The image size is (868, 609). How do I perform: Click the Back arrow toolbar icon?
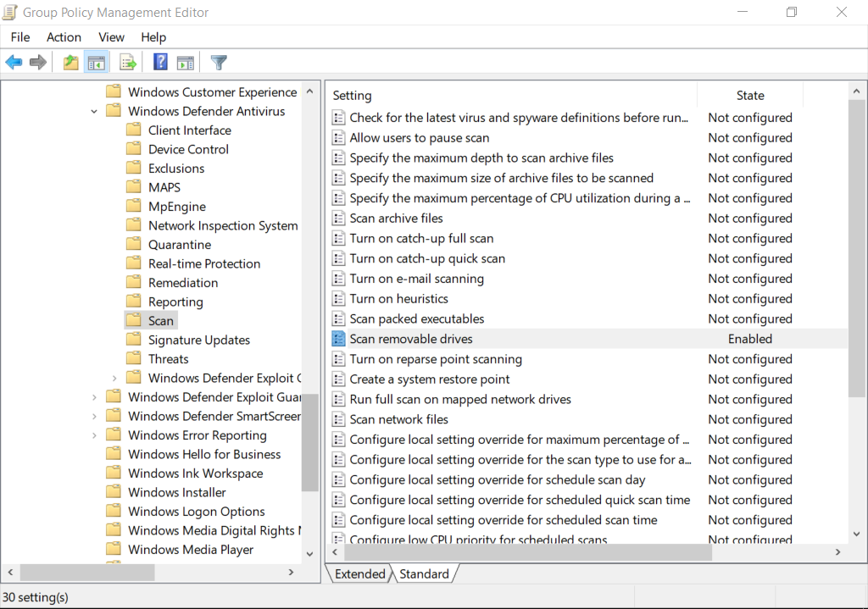[x=14, y=62]
